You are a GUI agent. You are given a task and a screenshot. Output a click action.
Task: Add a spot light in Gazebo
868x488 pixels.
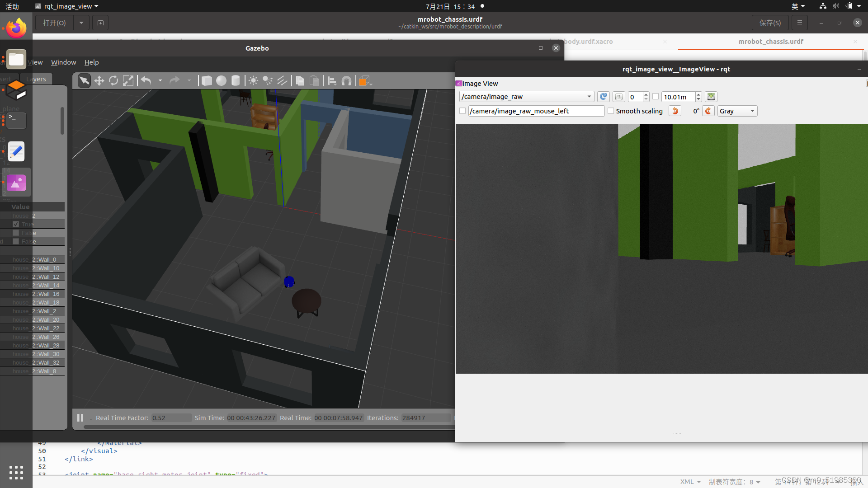(268, 81)
